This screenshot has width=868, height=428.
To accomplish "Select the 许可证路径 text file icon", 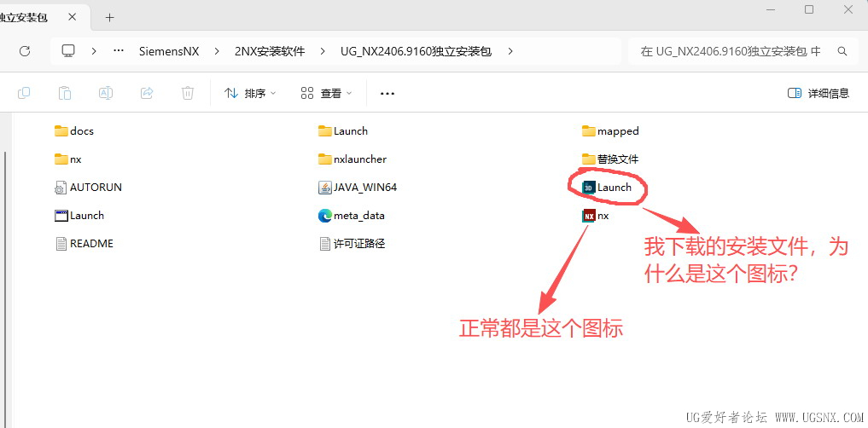I will click(325, 243).
